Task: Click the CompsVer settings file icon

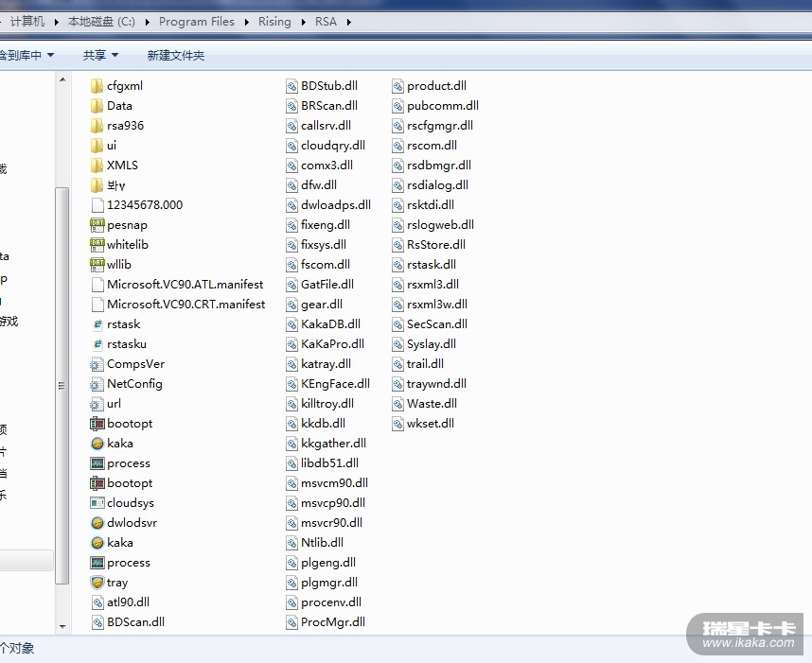Action: click(97, 364)
